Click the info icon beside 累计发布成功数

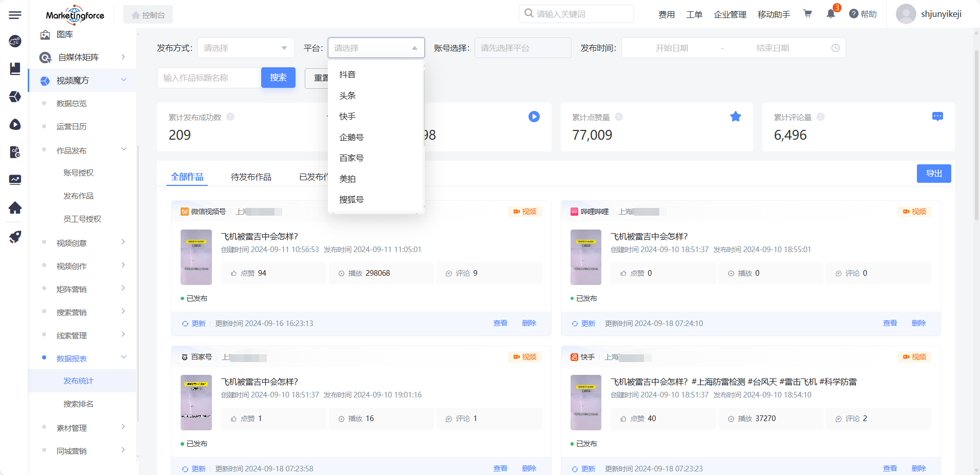[x=230, y=117]
